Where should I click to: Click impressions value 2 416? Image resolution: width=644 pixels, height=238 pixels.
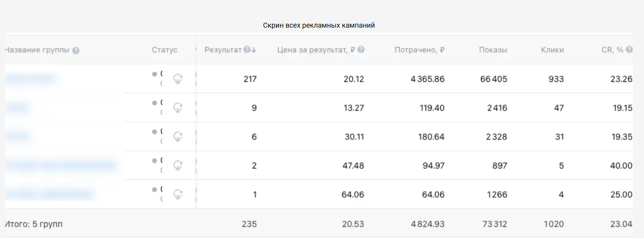(497, 108)
